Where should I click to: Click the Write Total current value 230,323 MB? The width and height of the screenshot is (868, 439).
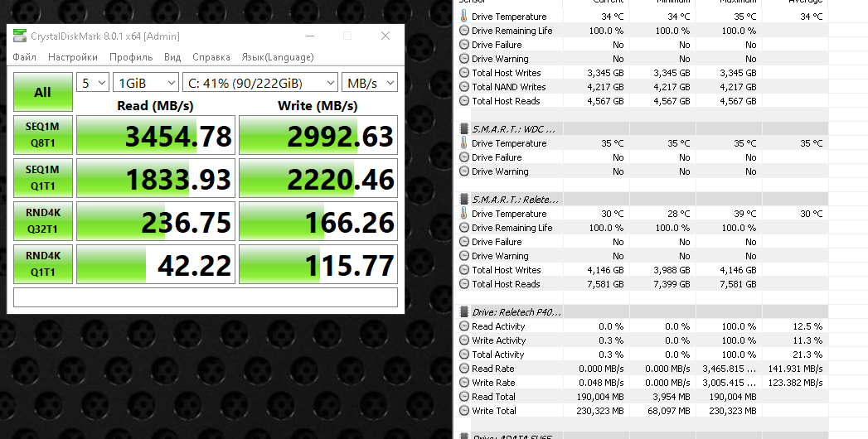pos(600,411)
